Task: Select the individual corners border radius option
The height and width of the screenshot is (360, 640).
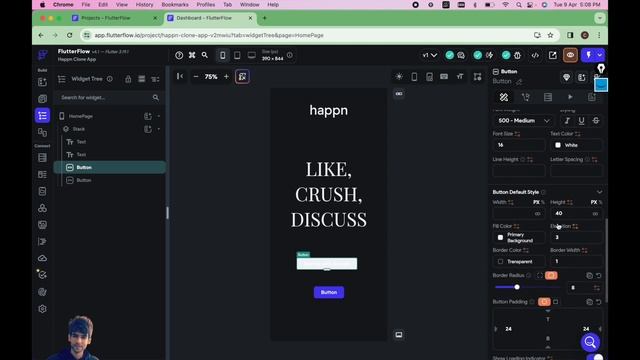Action: (x=540, y=276)
